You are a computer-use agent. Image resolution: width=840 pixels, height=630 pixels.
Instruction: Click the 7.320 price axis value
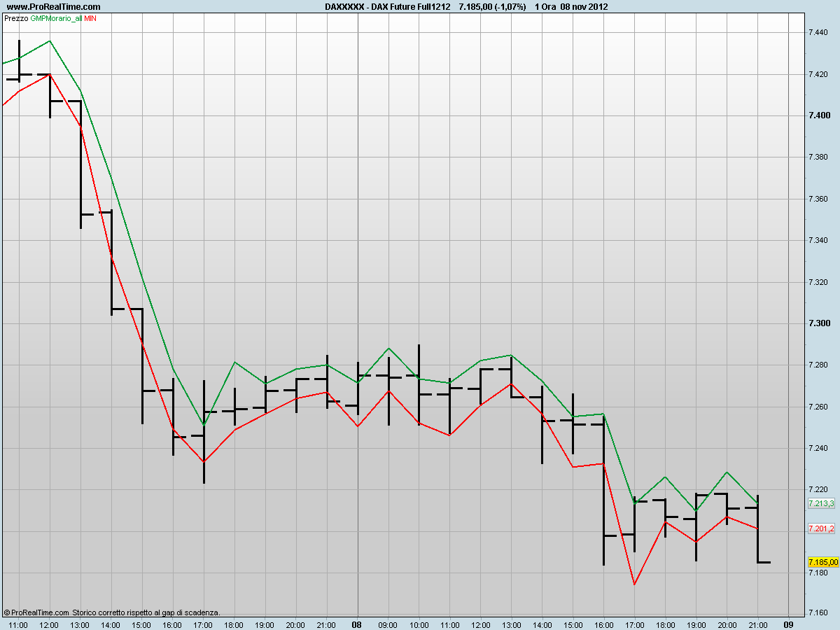tap(818, 282)
